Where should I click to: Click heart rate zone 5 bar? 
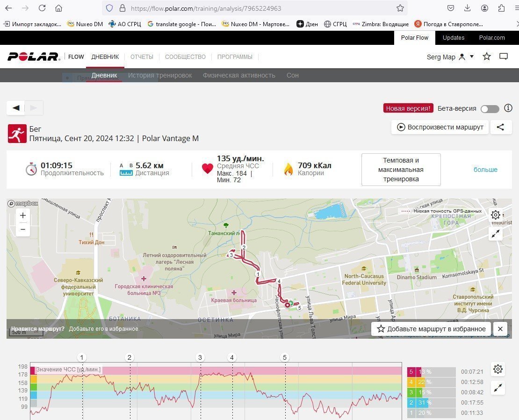click(x=431, y=372)
